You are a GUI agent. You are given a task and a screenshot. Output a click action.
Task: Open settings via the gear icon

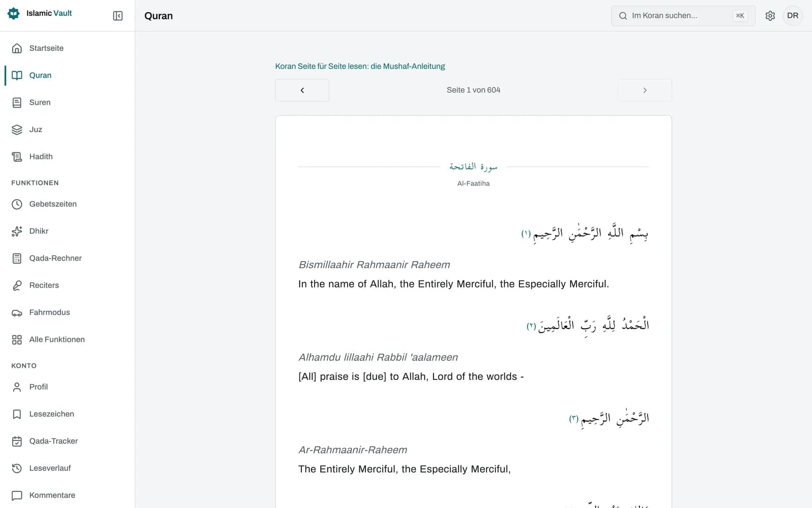click(770, 16)
